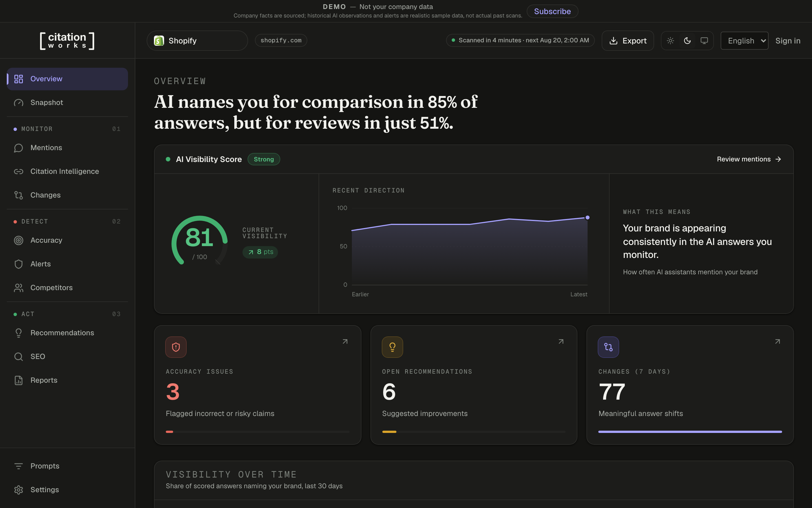The image size is (812, 508).
Task: Open Prompts label at sidebar bottom
Action: [45, 466]
